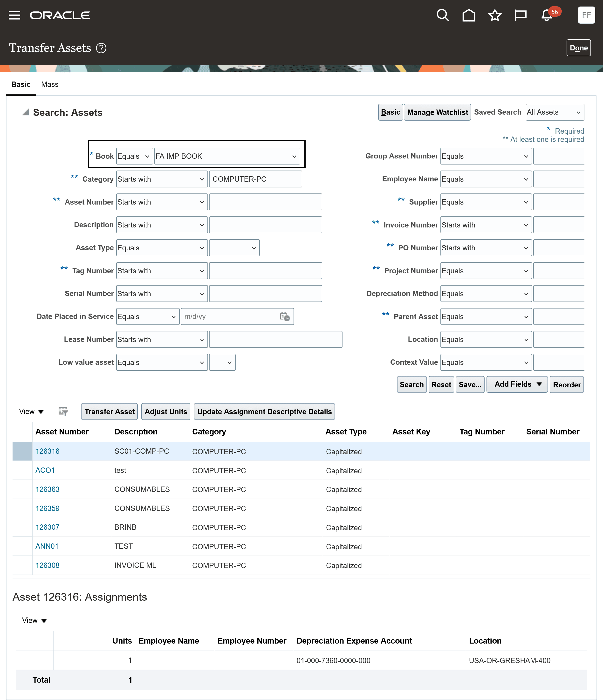Open the navigator hamburger menu

(14, 15)
